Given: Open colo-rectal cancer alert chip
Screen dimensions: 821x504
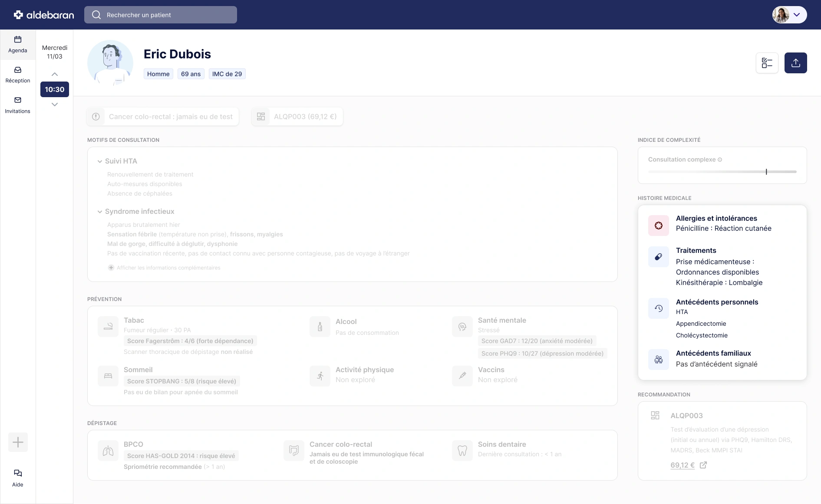Looking at the screenshot, I should coord(163,117).
